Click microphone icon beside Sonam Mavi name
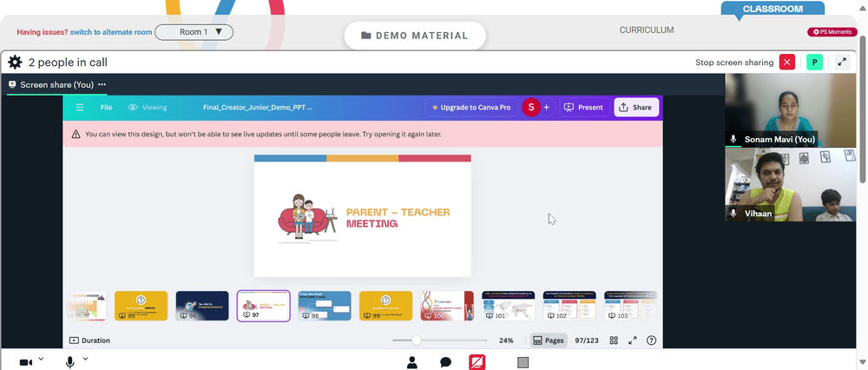 tap(733, 140)
